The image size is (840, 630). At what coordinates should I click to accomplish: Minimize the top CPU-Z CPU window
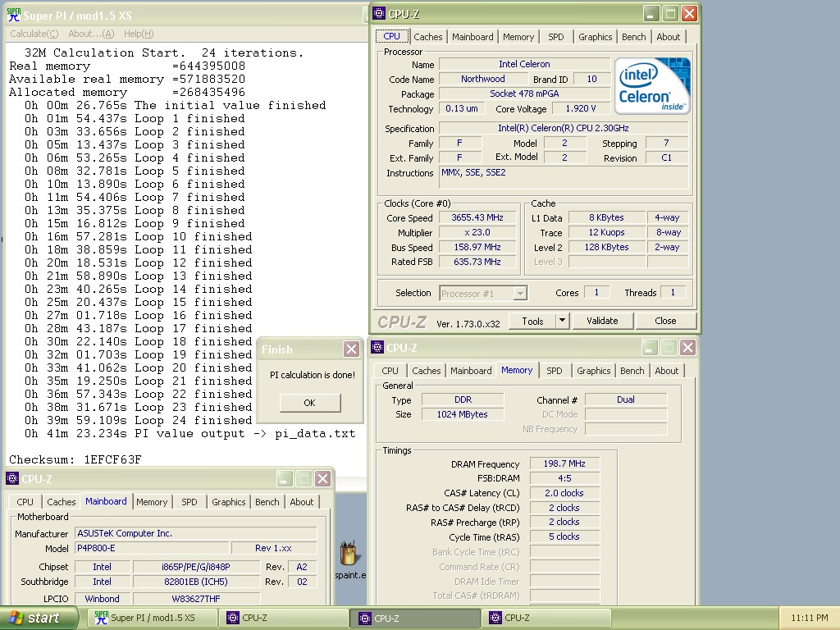click(651, 13)
